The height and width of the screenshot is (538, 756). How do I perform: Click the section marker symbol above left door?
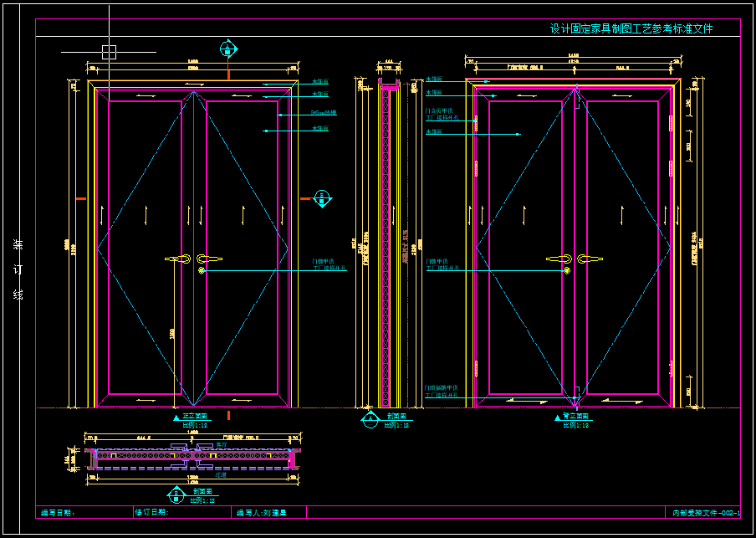[x=227, y=49]
